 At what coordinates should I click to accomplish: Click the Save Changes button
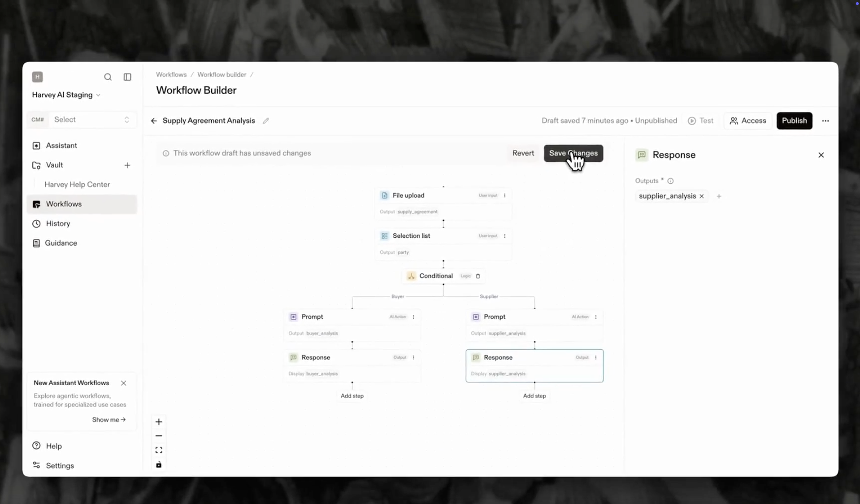[x=573, y=153]
